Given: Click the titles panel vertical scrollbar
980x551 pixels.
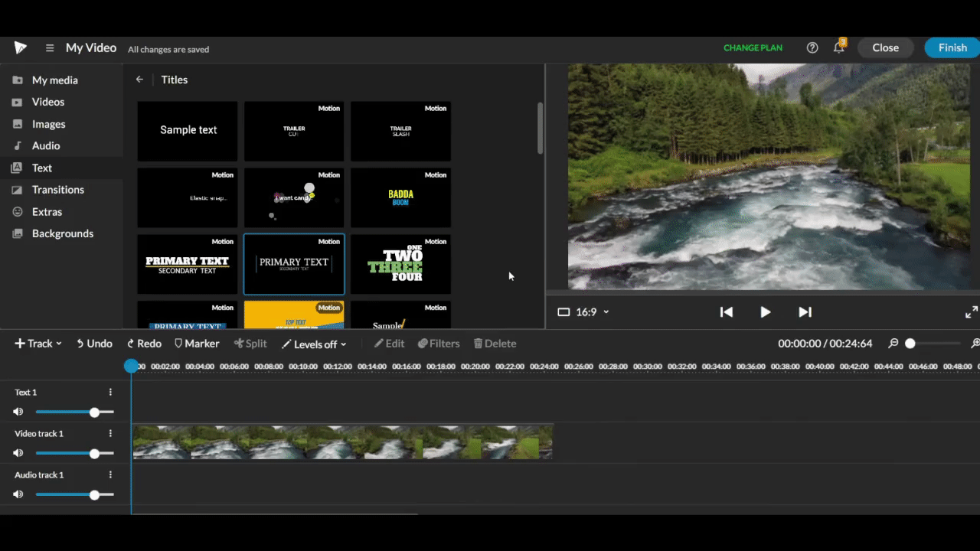Looking at the screenshot, I should click(x=540, y=128).
